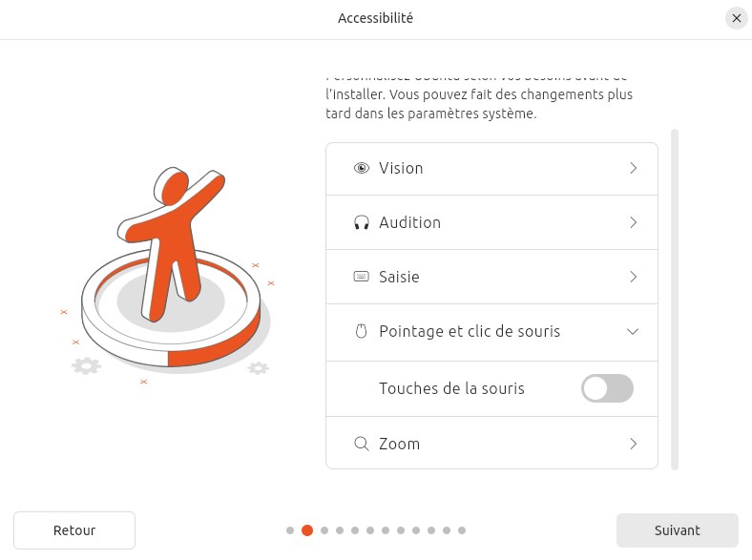Select the Touches de la souris label
752x560 pixels.
click(x=451, y=388)
